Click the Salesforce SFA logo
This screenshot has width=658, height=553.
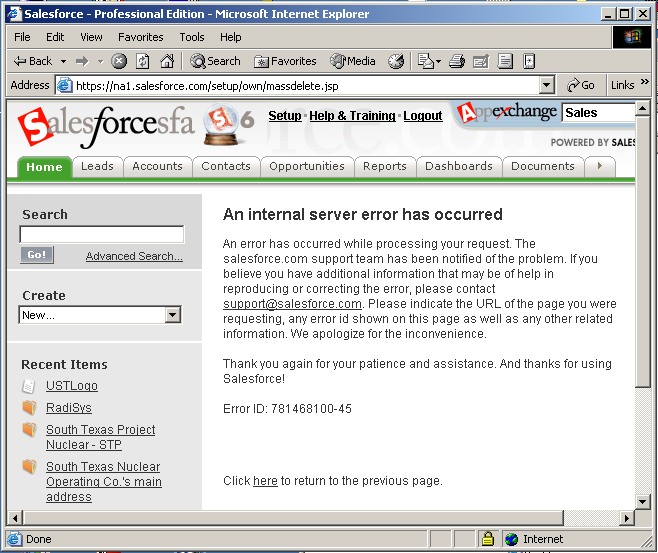[105, 127]
